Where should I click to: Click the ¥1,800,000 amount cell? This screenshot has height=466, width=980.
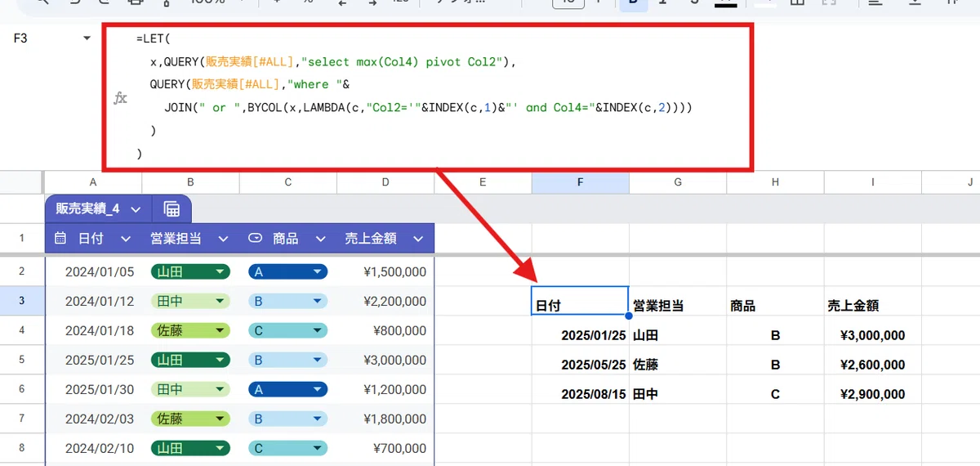coord(385,419)
